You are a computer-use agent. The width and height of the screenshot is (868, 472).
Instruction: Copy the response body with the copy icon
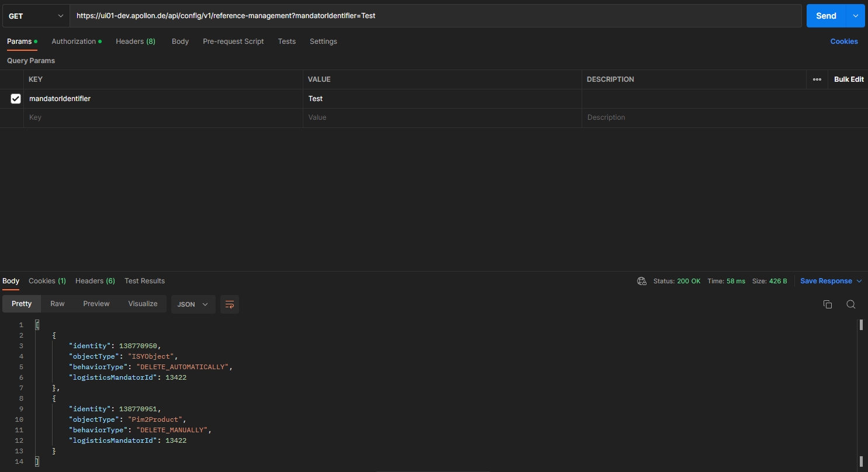pyautogui.click(x=827, y=304)
